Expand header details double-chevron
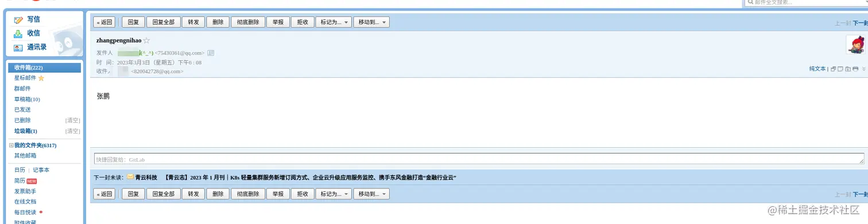 [x=863, y=69]
